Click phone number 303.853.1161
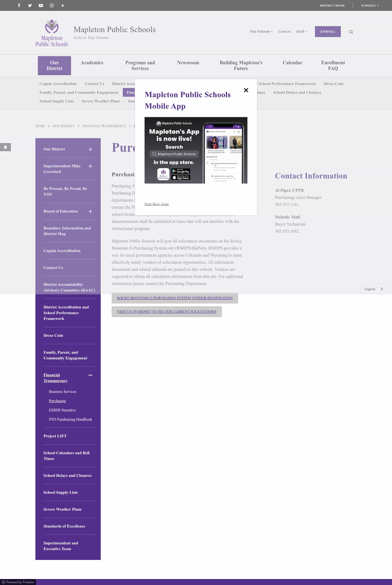The width and height of the screenshot is (392, 585). tap(287, 205)
